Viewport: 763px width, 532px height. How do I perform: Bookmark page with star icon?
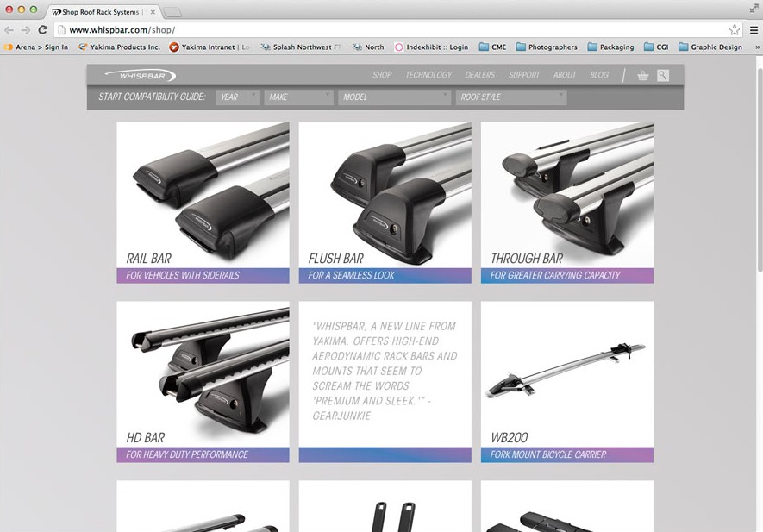(734, 29)
